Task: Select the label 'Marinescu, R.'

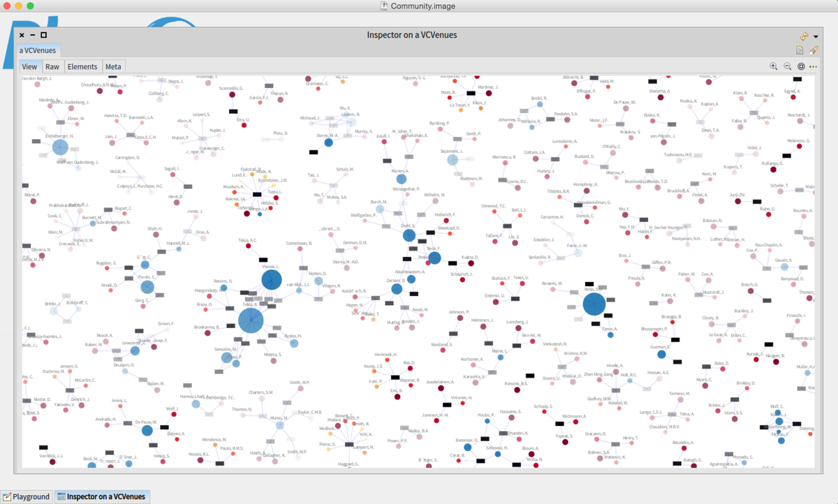Action: coord(503,157)
